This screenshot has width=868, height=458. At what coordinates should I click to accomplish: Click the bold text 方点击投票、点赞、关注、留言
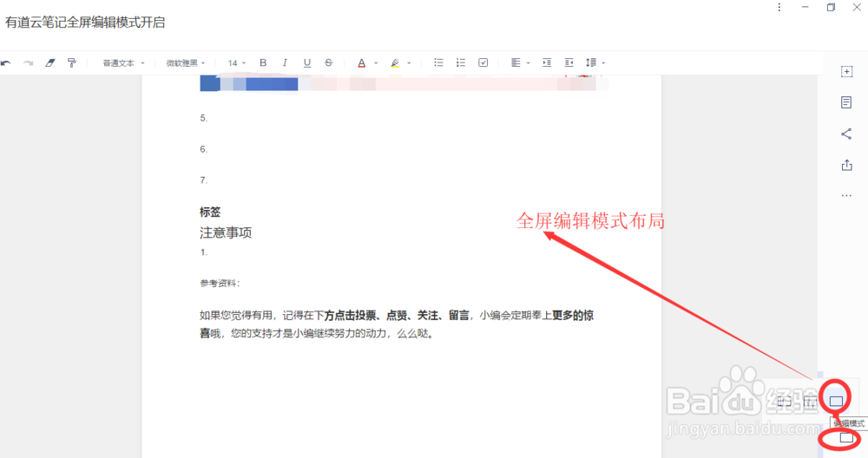pyautogui.click(x=397, y=315)
